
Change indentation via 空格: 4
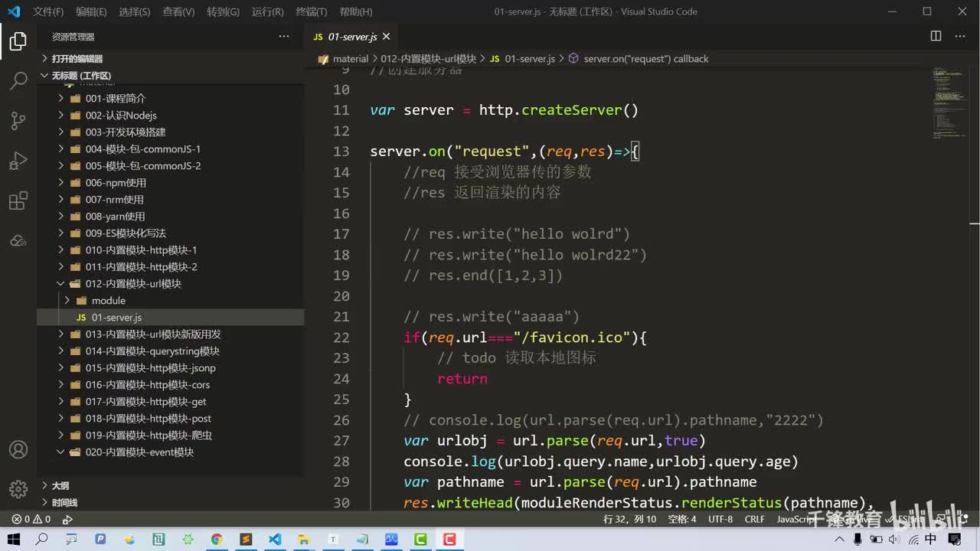point(682,519)
